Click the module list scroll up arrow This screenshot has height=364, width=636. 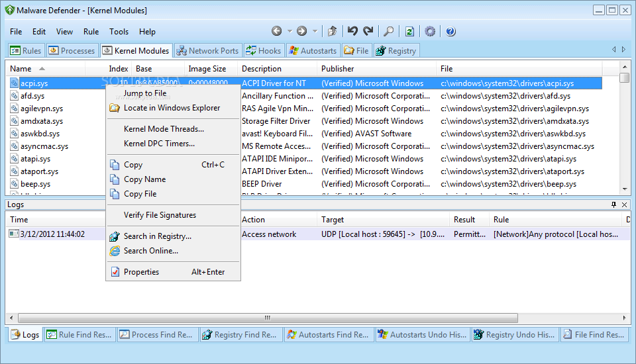[x=625, y=67]
